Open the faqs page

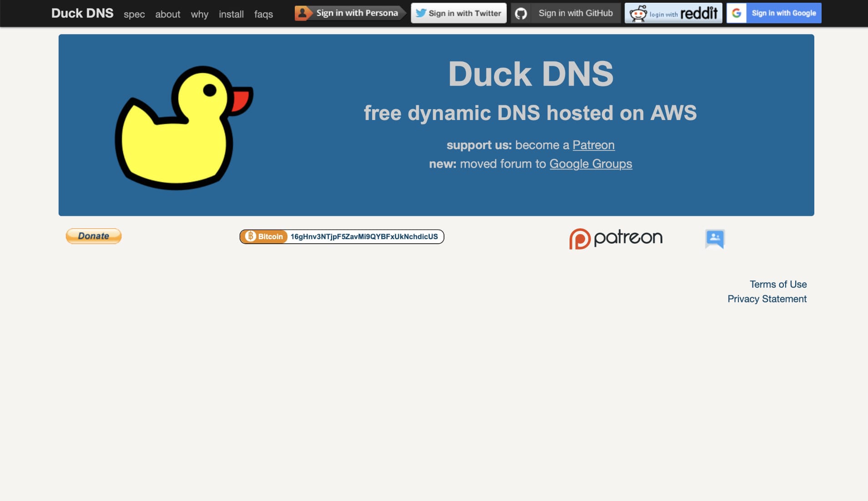pos(263,14)
